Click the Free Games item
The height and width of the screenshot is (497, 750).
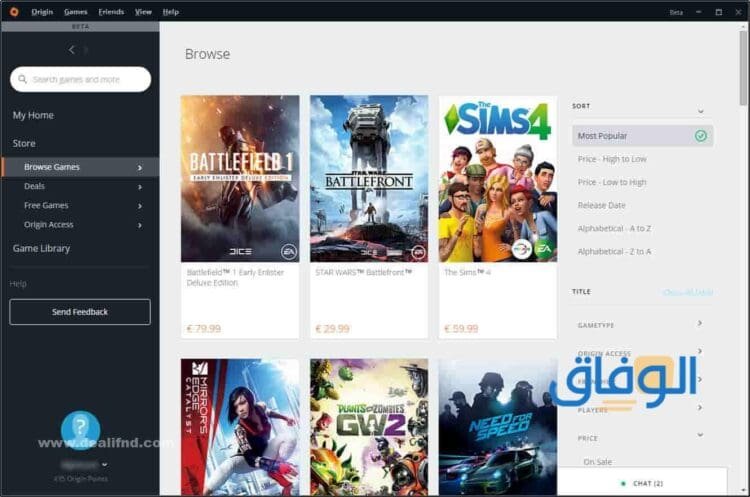pyautogui.click(x=46, y=205)
